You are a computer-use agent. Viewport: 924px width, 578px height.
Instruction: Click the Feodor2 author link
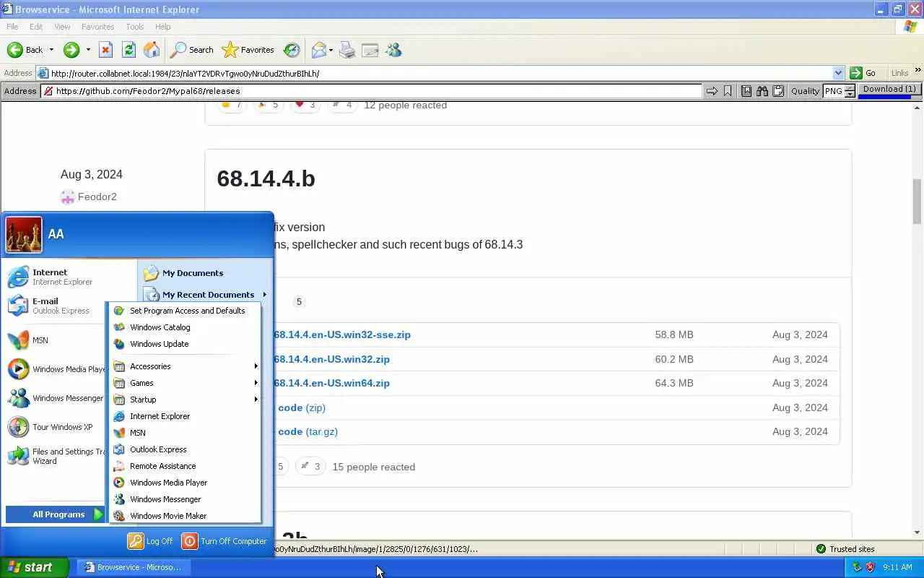[97, 197]
